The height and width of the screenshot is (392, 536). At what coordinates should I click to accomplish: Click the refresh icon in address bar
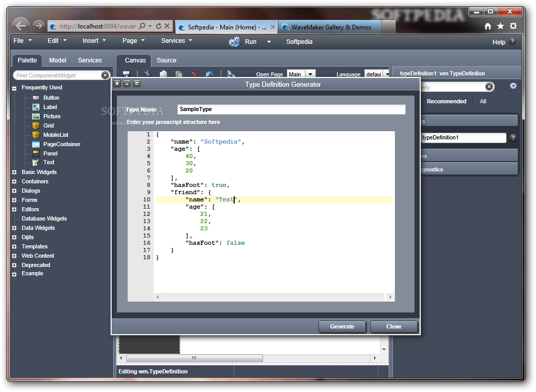[x=159, y=26]
